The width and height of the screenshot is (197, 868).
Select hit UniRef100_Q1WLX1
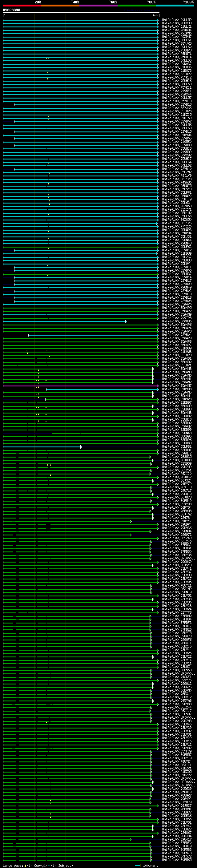177,26
